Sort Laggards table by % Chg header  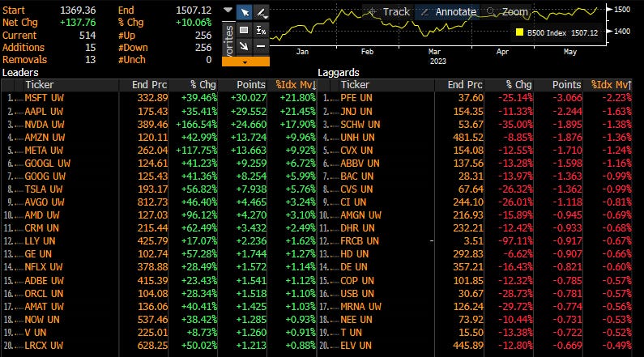click(509, 85)
